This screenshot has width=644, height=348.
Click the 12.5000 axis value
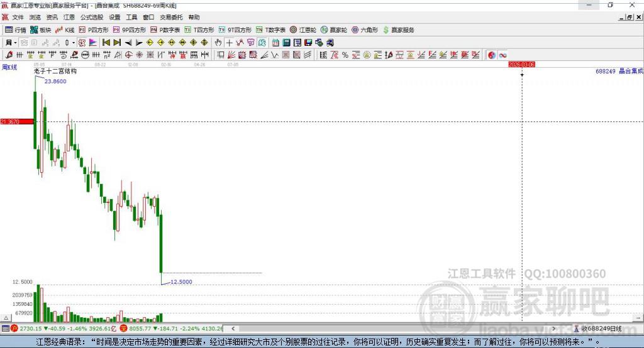(x=22, y=282)
